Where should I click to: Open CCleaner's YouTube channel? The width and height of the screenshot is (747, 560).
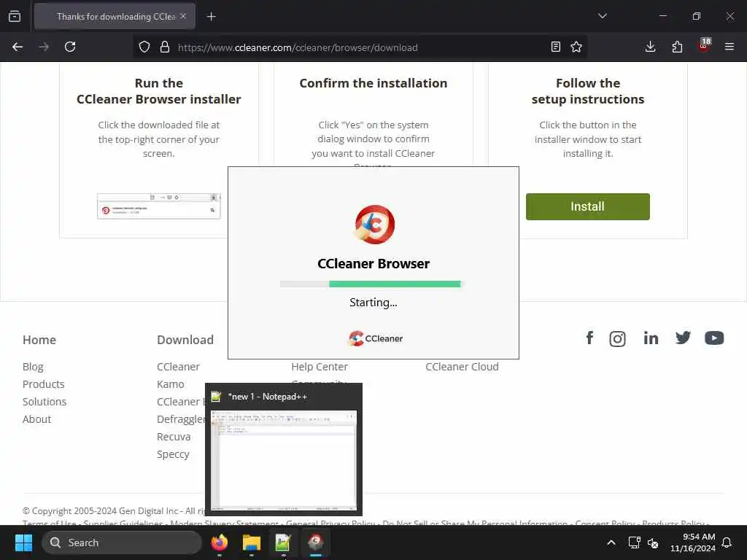click(714, 338)
